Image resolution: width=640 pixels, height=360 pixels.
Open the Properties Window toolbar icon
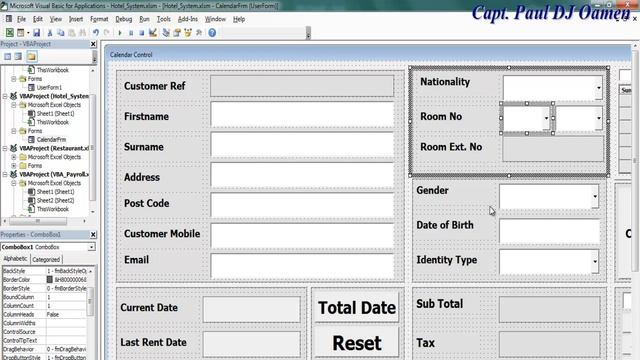(177, 33)
